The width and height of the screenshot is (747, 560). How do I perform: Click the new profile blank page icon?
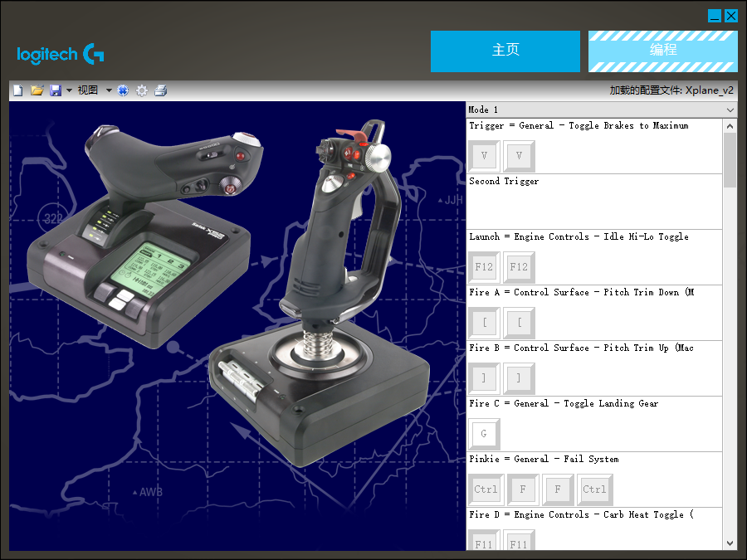pos(18,90)
